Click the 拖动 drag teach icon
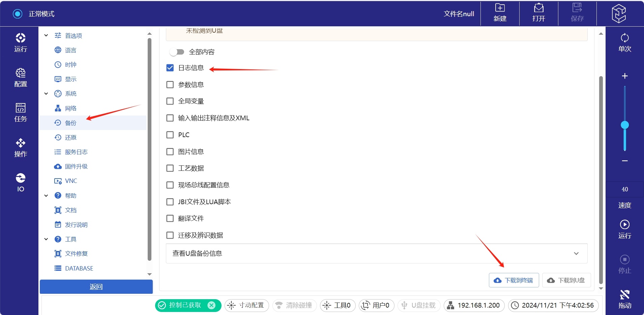This screenshot has width=644, height=315. [x=624, y=299]
